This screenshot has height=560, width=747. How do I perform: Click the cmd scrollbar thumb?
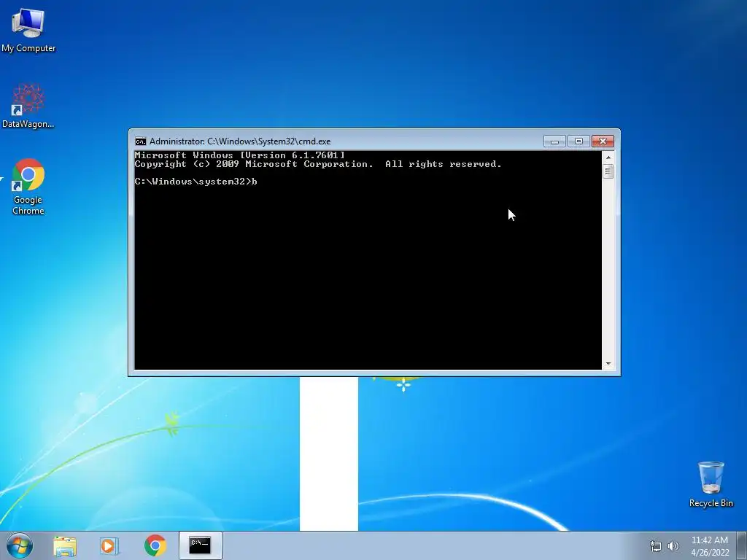[608, 171]
